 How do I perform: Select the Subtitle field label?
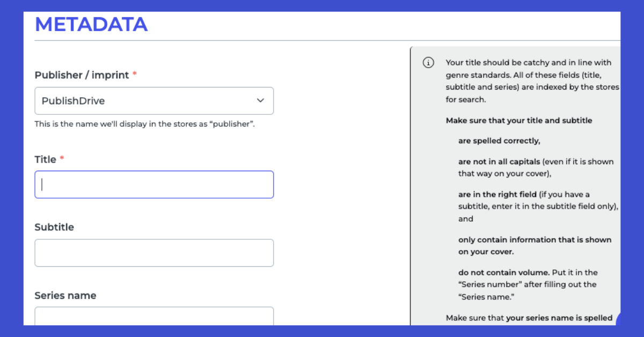[54, 226]
